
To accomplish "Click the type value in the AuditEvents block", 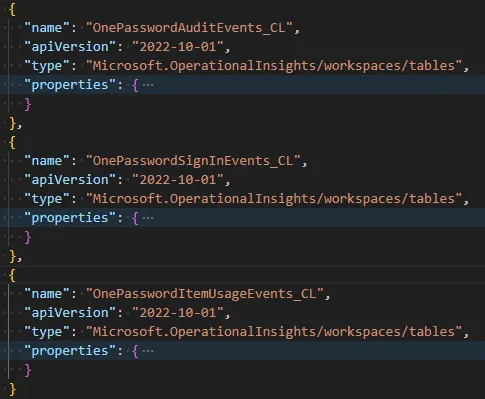I will tap(274, 66).
